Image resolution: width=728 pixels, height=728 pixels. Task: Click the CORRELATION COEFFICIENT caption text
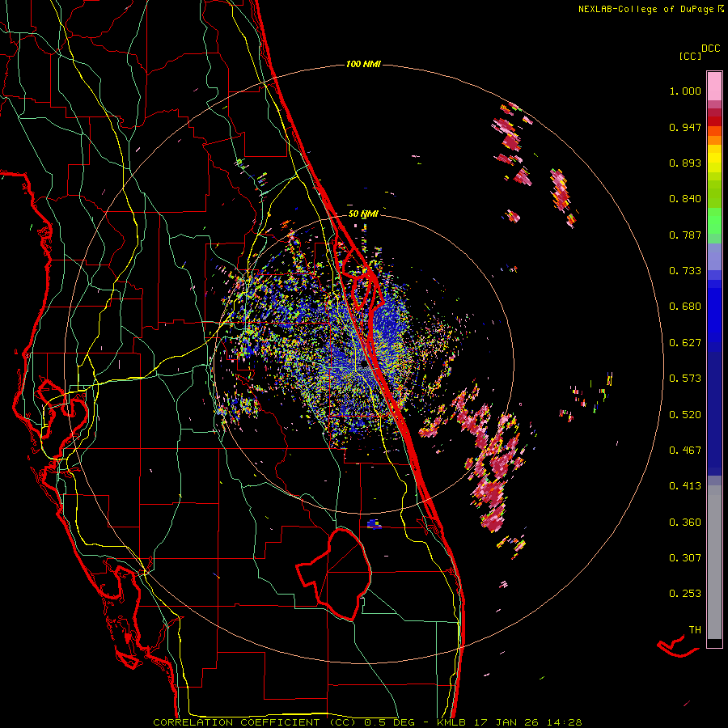236,722
